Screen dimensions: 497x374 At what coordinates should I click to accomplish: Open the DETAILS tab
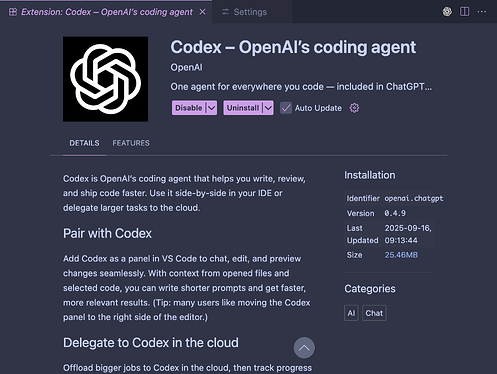click(x=84, y=143)
